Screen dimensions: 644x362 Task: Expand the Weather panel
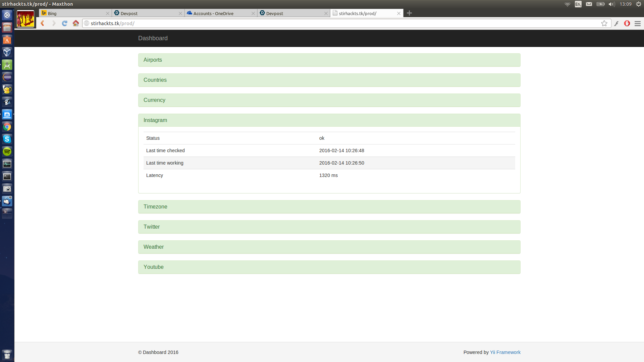154,247
